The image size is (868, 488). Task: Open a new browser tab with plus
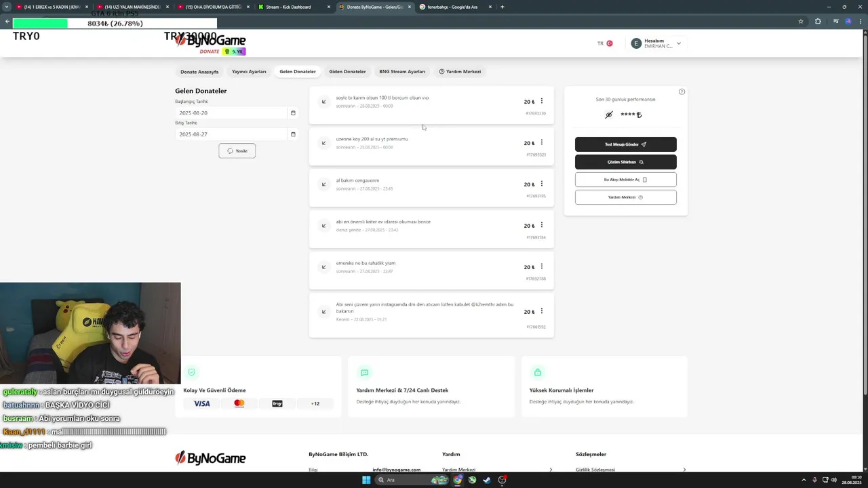(x=502, y=7)
